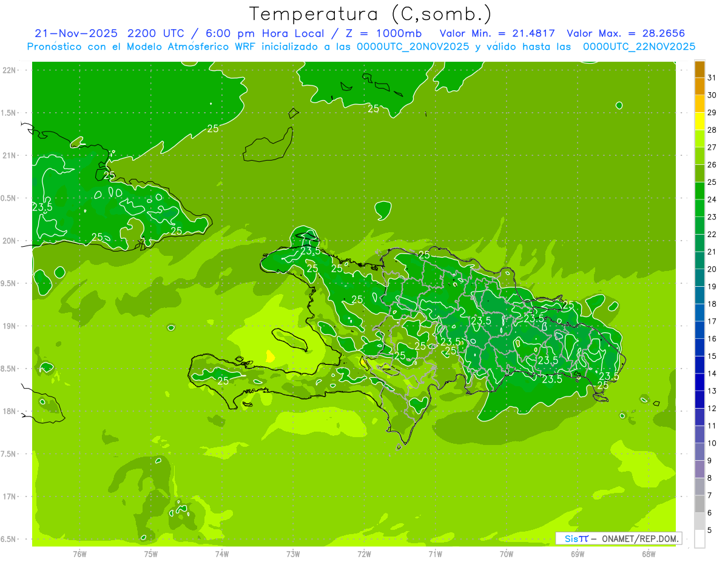
Task: Click the '72W' longitude axis label
Action: tap(364, 554)
